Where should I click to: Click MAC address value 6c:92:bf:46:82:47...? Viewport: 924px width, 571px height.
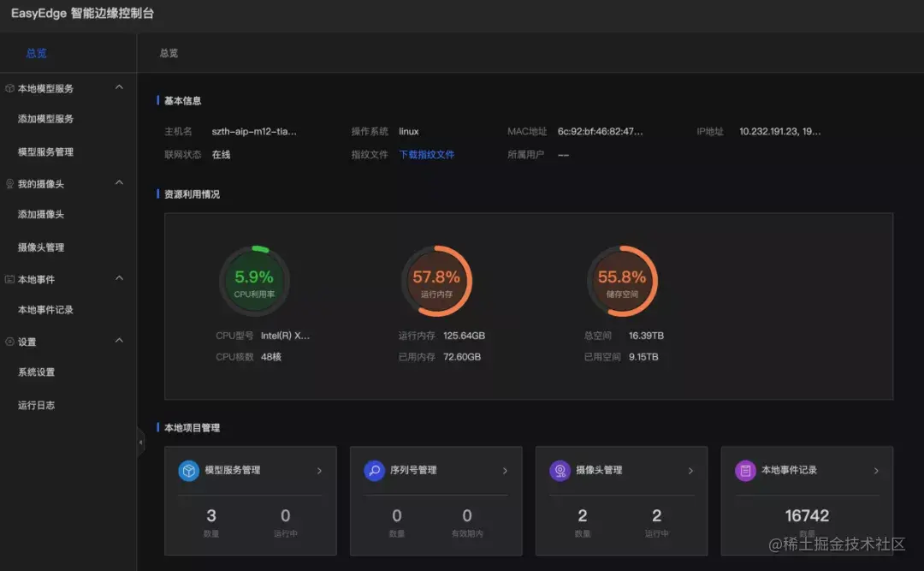click(x=600, y=132)
